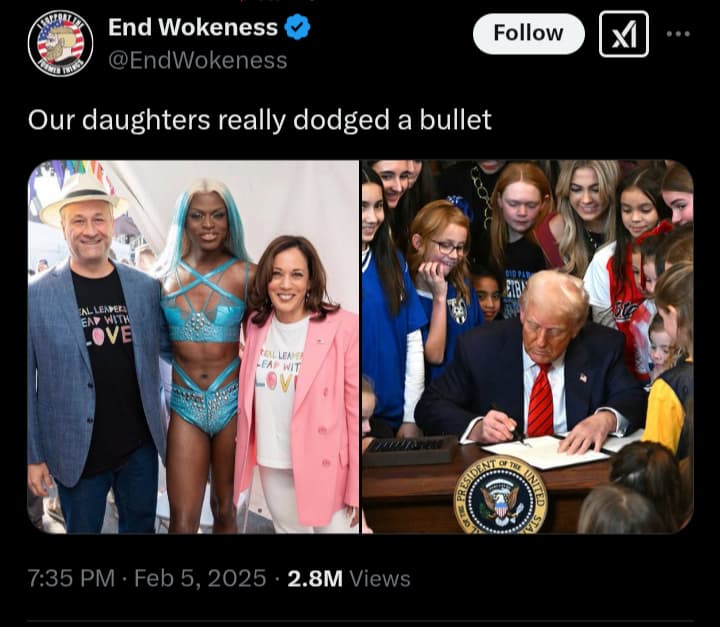Image resolution: width=720 pixels, height=627 pixels.
Task: Click the document being signed on the desk
Action: 545,452
